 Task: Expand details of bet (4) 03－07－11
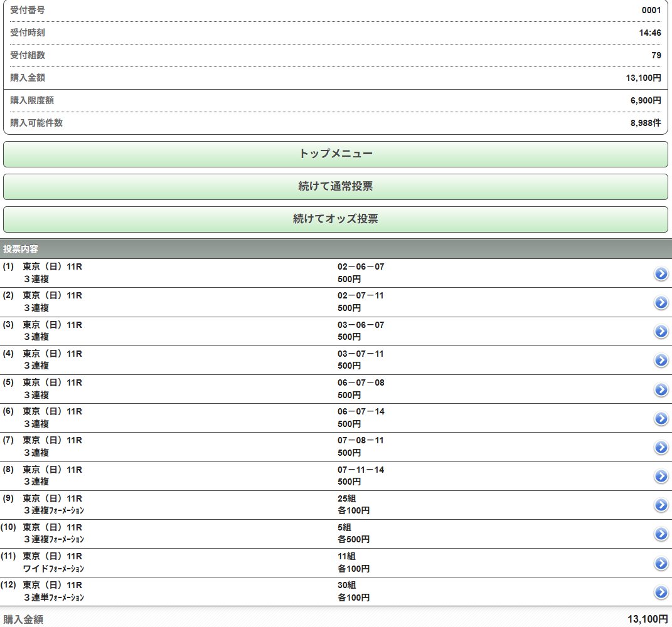point(660,361)
